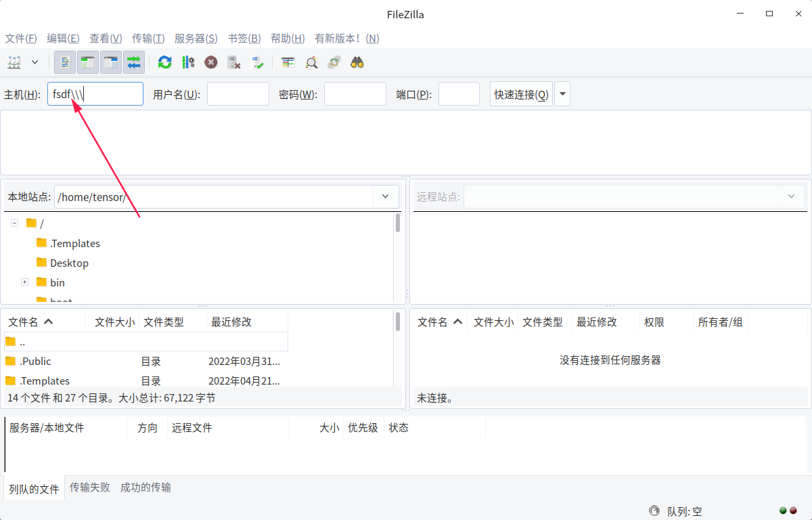The image size is (812, 520).
Task: Open the 传输 menu
Action: pyautogui.click(x=148, y=38)
